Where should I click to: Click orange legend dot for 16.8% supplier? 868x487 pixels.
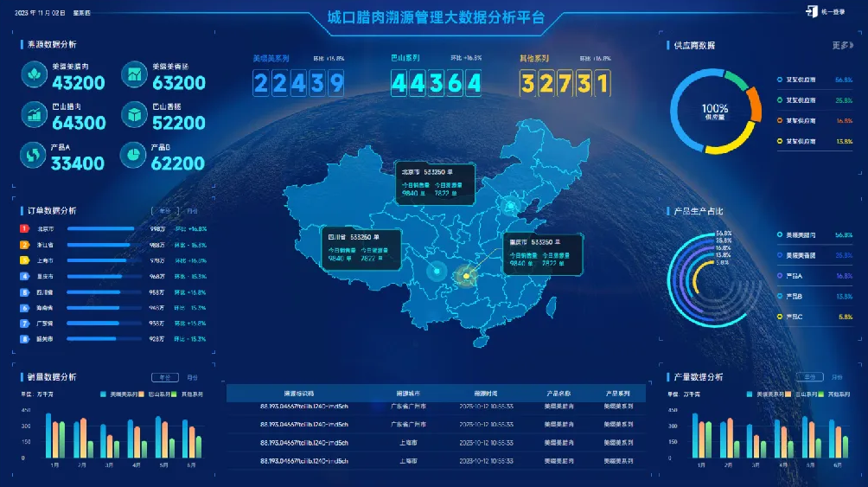[780, 120]
